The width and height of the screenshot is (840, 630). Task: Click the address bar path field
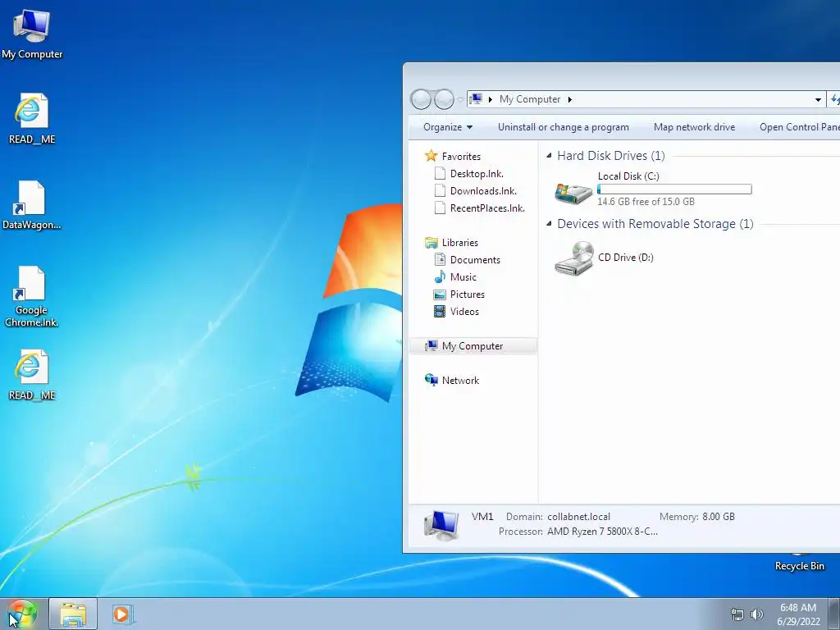[x=646, y=99]
